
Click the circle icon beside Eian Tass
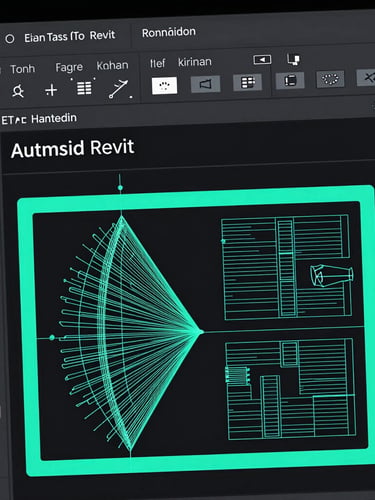click(x=10, y=39)
